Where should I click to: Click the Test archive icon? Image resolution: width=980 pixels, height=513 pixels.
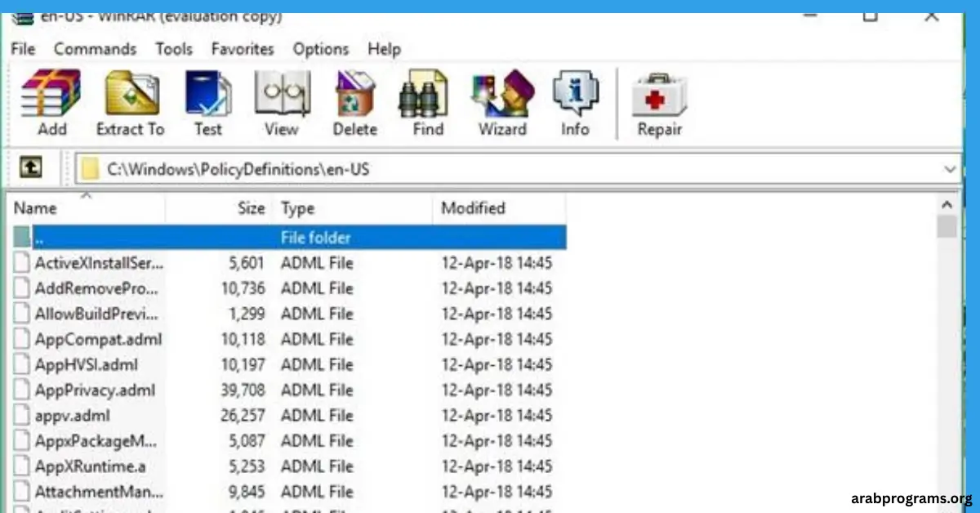pyautogui.click(x=208, y=94)
